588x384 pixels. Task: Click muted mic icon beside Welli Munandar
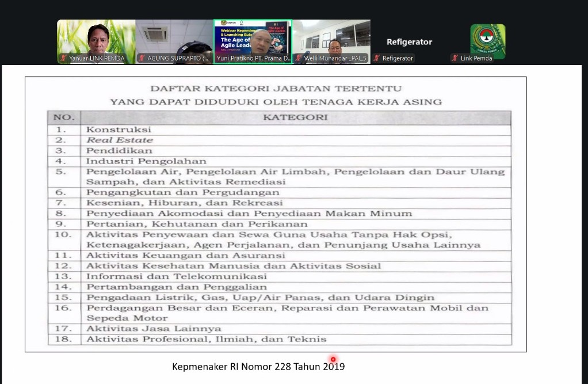[x=299, y=58]
